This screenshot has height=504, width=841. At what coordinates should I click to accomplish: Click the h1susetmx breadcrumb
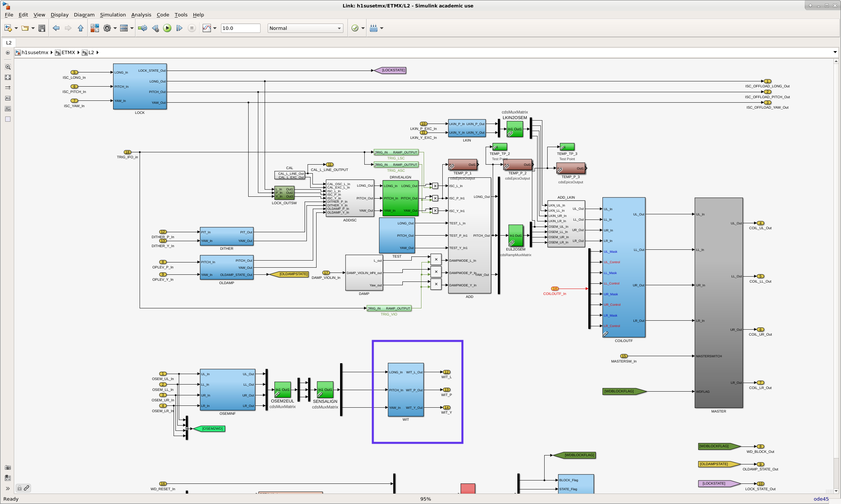click(x=35, y=53)
